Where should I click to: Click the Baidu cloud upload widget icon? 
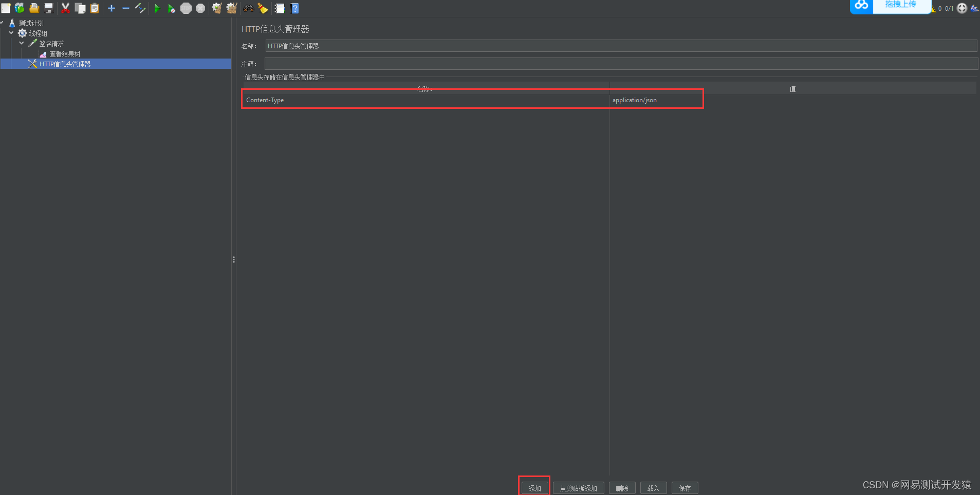pos(862,5)
